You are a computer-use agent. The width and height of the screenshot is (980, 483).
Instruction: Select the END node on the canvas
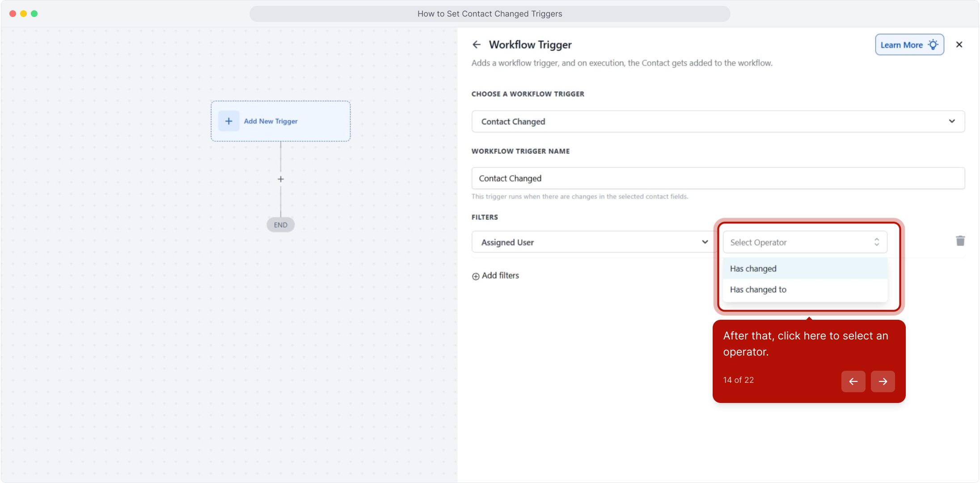[281, 225]
